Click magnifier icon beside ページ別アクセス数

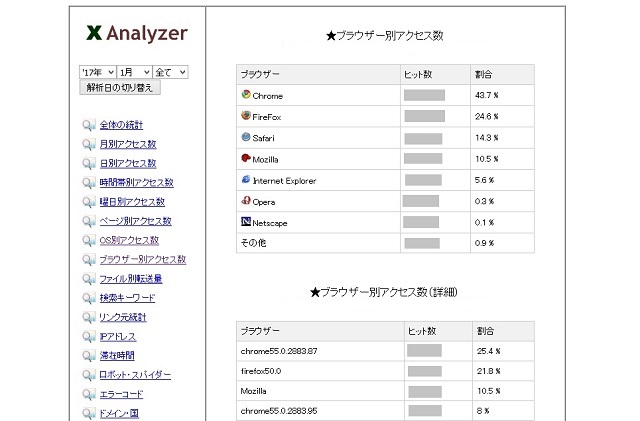click(89, 221)
